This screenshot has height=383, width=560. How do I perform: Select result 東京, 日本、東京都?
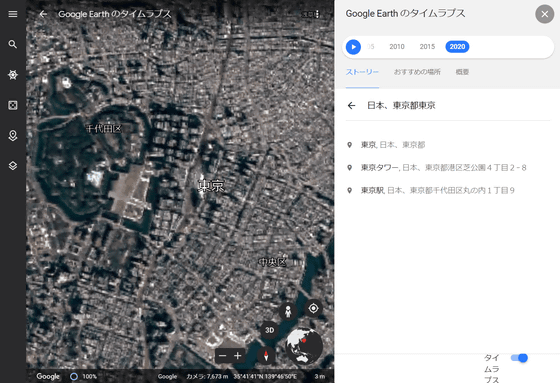pyautogui.click(x=448, y=145)
